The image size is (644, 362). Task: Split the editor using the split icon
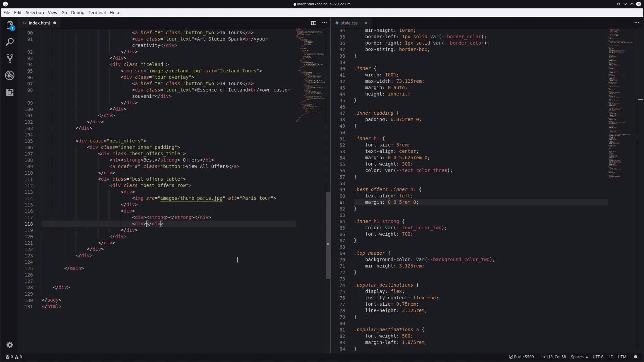(x=313, y=23)
